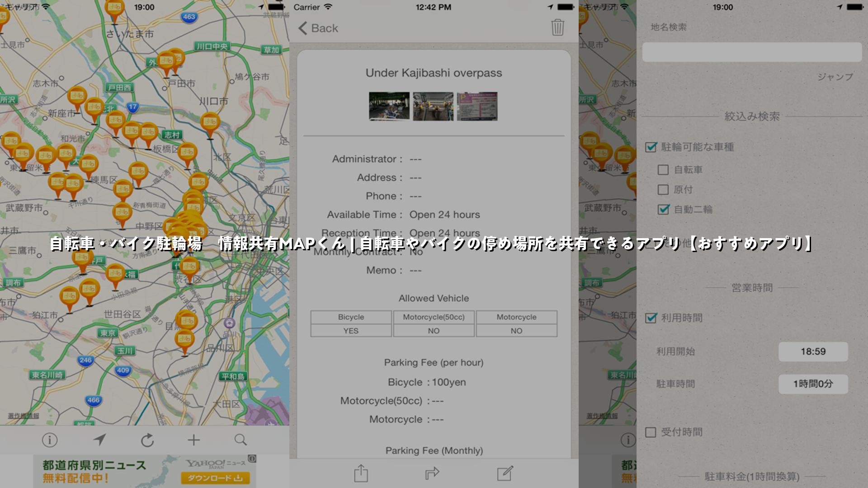Toggle the 利用時間 checkbox

tap(651, 318)
